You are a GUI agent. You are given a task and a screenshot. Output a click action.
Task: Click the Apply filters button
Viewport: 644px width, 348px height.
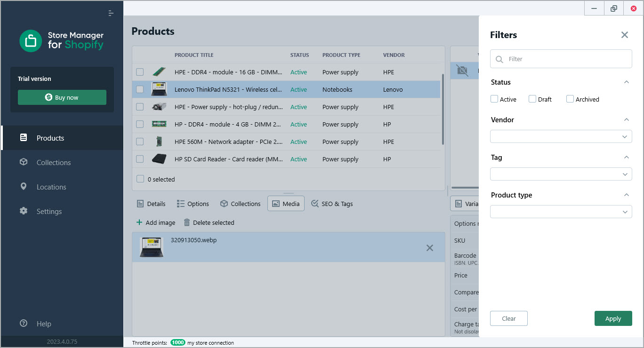tap(613, 318)
